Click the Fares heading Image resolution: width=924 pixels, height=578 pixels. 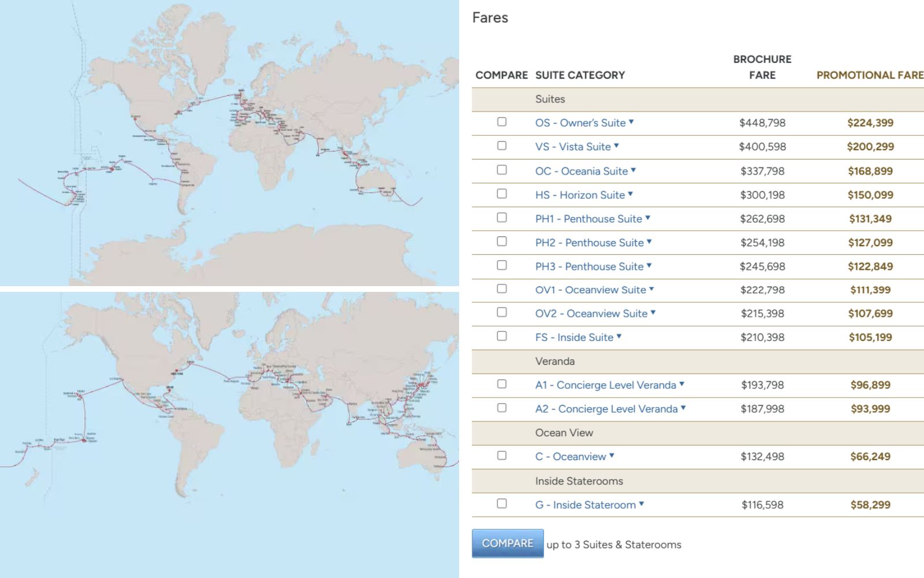tap(490, 18)
